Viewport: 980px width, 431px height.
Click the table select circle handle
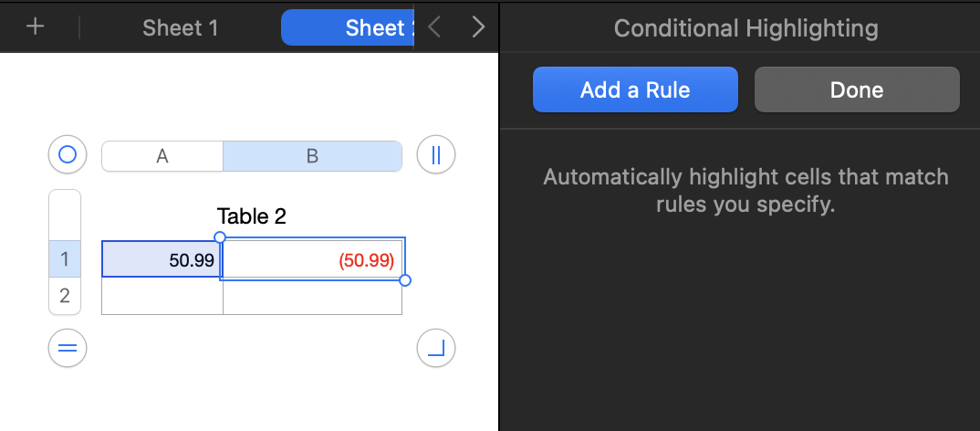[x=67, y=155]
